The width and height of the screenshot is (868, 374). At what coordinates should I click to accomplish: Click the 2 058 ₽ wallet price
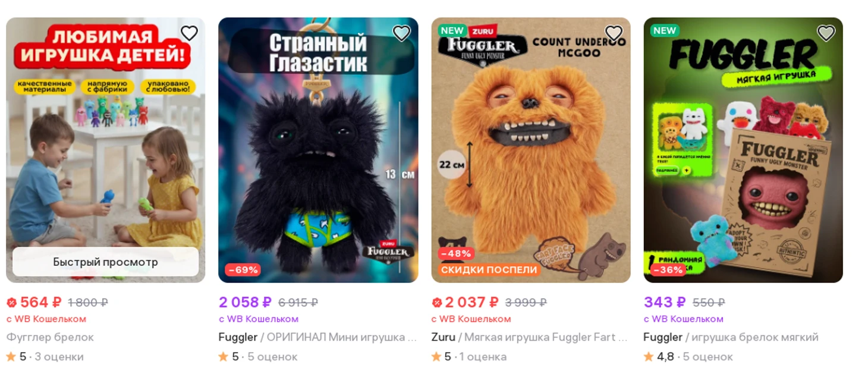[x=245, y=302]
